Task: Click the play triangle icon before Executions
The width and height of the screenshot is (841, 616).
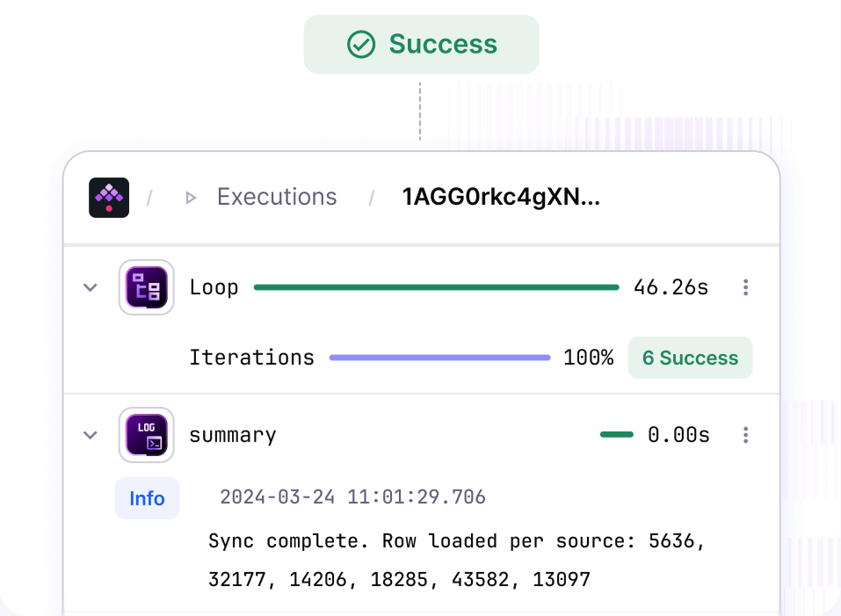Action: [x=191, y=199]
